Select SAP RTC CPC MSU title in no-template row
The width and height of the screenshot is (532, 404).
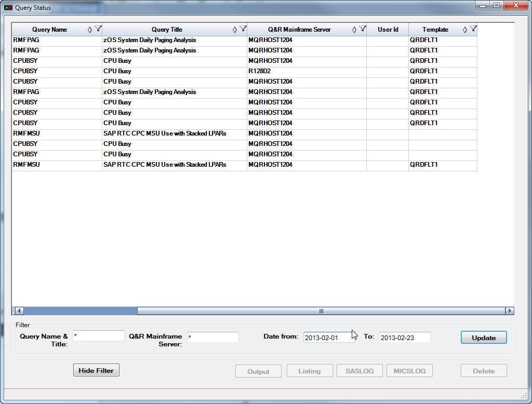(175, 133)
